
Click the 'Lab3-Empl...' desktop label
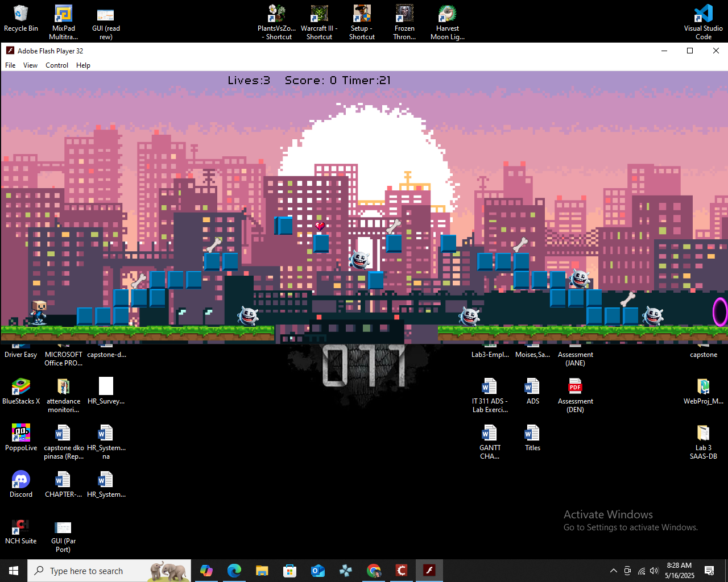(x=490, y=355)
